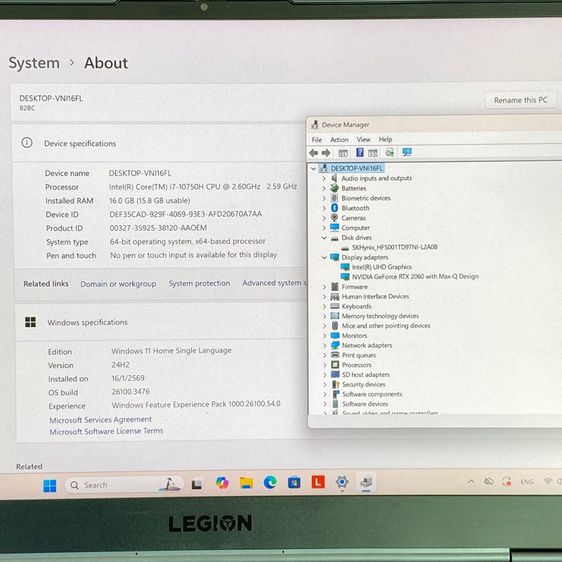Open Microsoft Software License Terms link
This screenshot has height=562, width=562.
(106, 431)
